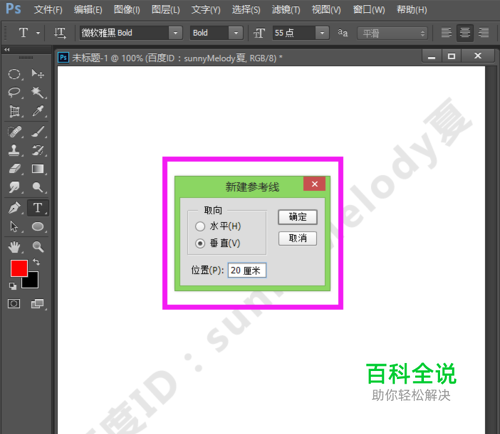Open the 选择(S) menu

click(246, 10)
